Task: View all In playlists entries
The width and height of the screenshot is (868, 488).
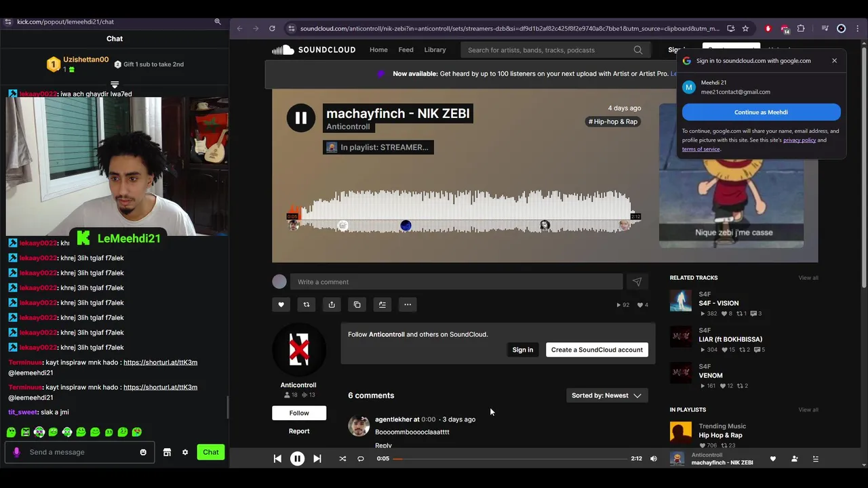Action: pos(808,410)
